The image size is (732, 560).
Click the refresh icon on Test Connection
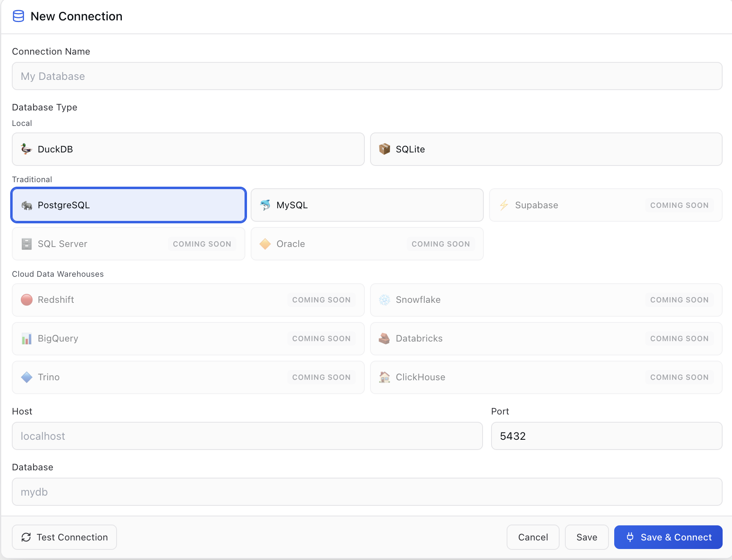pyautogui.click(x=26, y=537)
